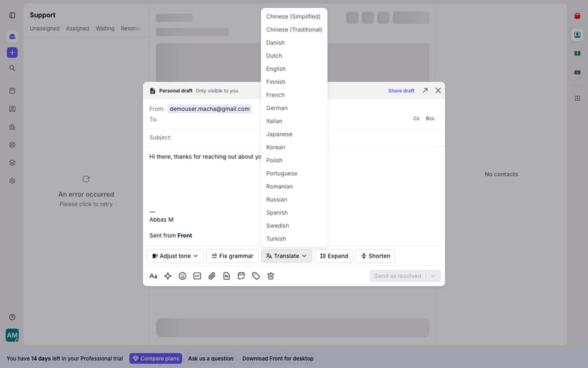Open red calendar icon in right sidebar
This screenshot has height=368, width=588.
point(578,16)
